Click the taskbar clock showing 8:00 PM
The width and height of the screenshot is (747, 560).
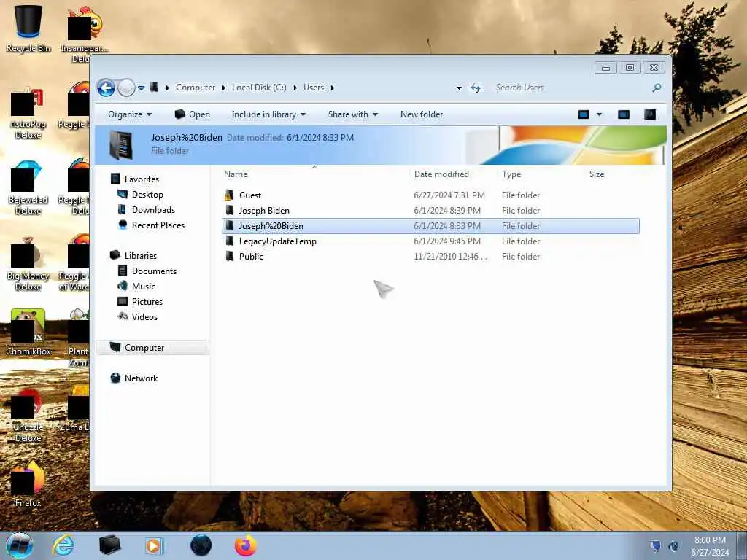click(x=710, y=546)
